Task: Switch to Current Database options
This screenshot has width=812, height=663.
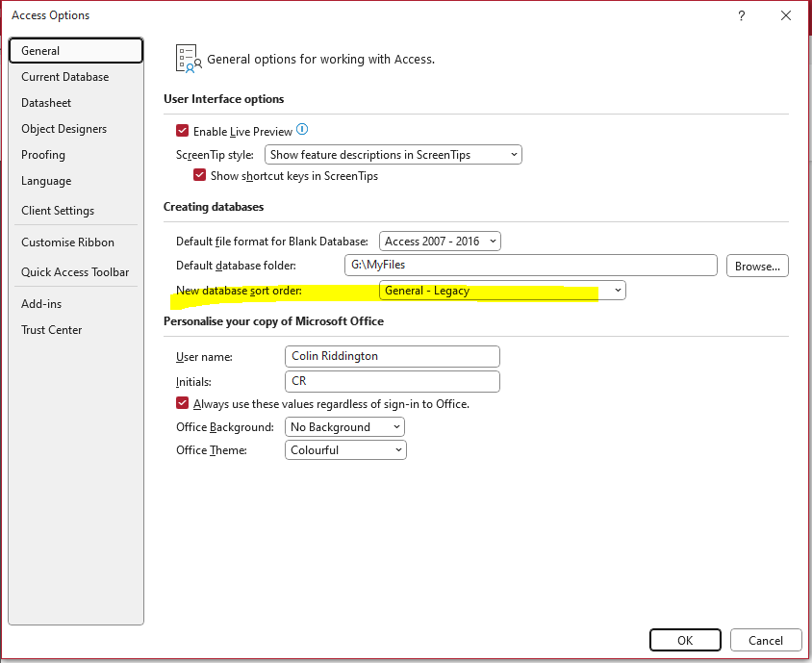Action: point(76,77)
